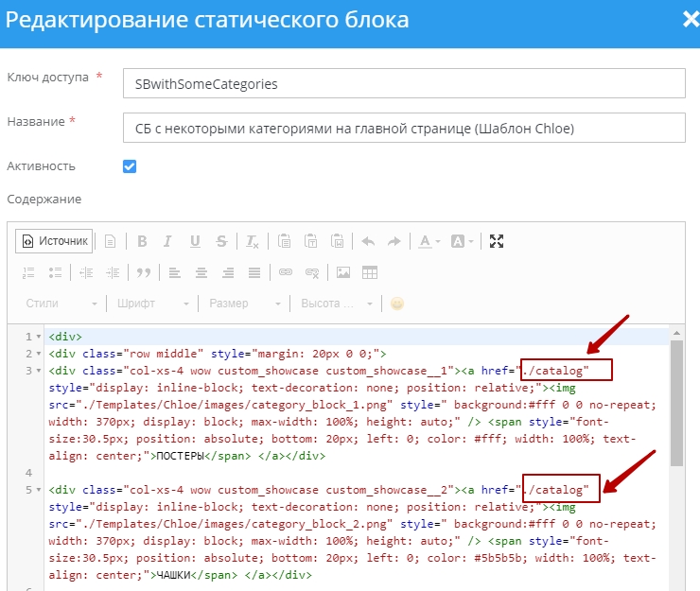This screenshot has width=700, height=591.
Task: Click the maximize editor icon
Action: coord(496,241)
